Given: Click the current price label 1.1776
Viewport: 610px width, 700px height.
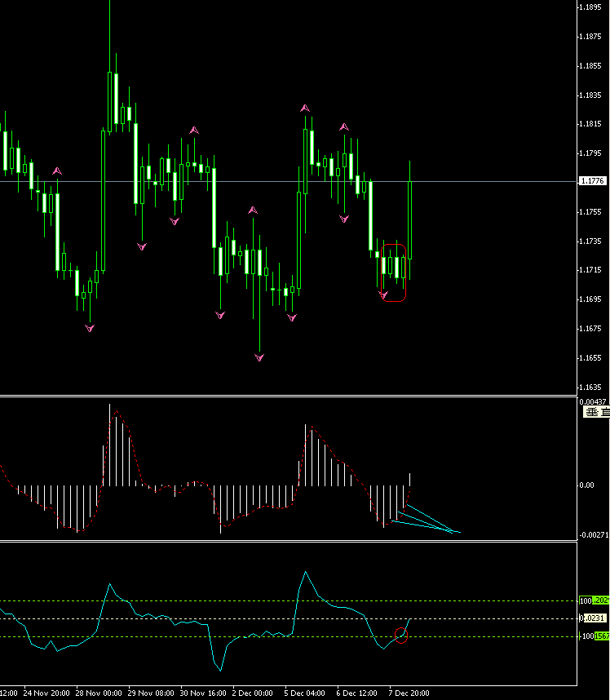Looking at the screenshot, I should click(593, 181).
